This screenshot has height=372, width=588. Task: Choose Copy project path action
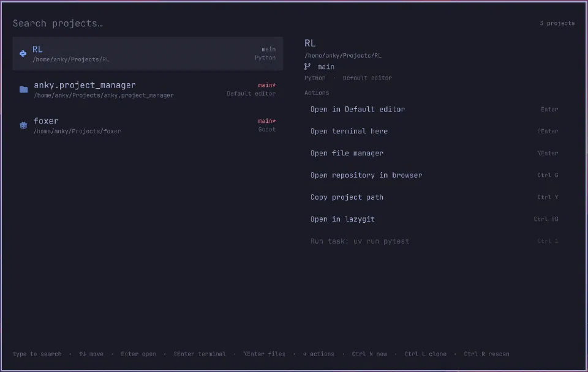tap(434, 197)
